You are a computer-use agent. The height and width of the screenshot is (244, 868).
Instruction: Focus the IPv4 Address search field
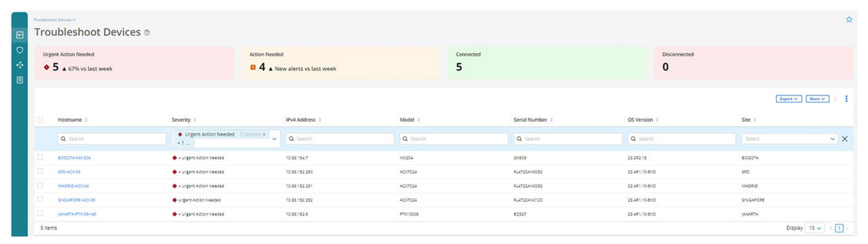click(340, 139)
